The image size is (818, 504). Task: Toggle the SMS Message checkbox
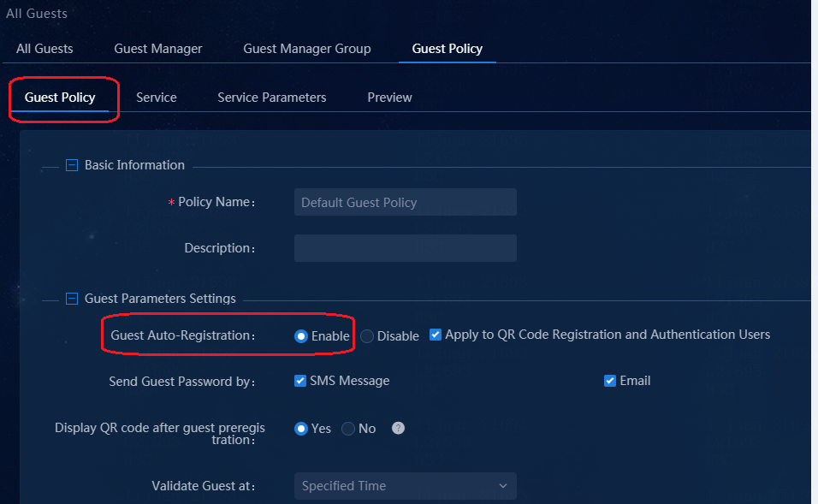click(300, 381)
